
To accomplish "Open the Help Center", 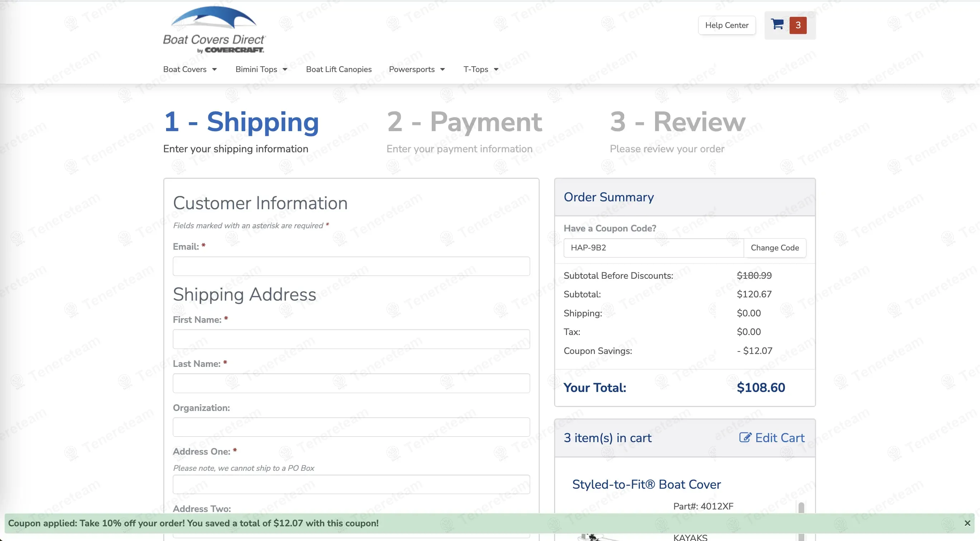I will [x=726, y=25].
